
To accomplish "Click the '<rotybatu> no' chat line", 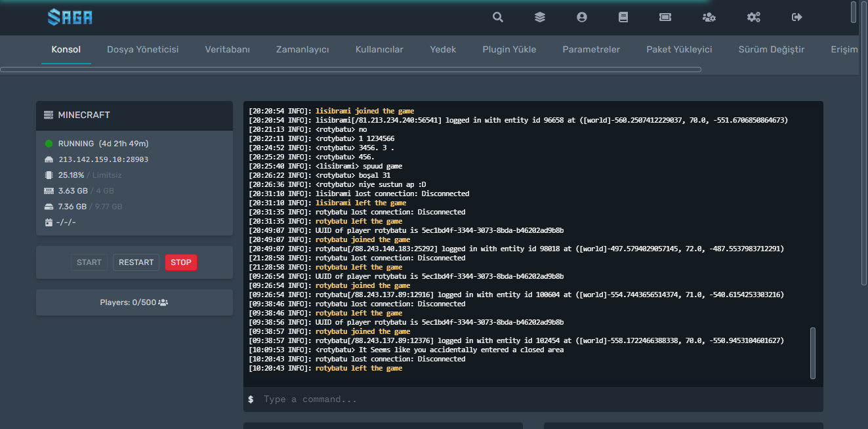I will click(x=308, y=129).
